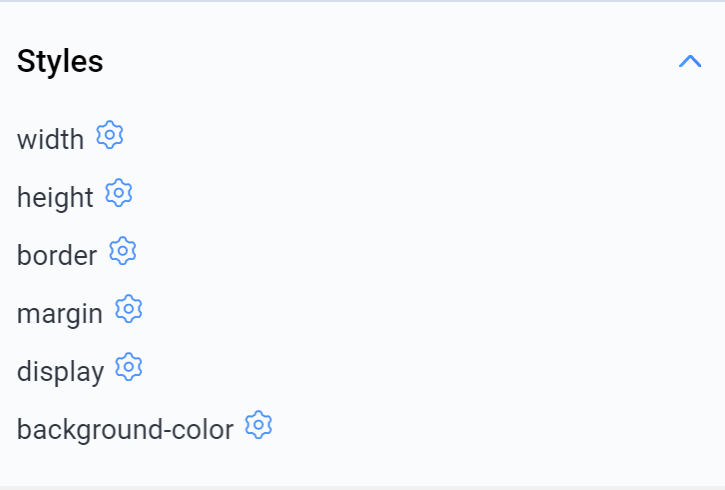
Task: Click the border style gear icon
Action: [x=123, y=251]
